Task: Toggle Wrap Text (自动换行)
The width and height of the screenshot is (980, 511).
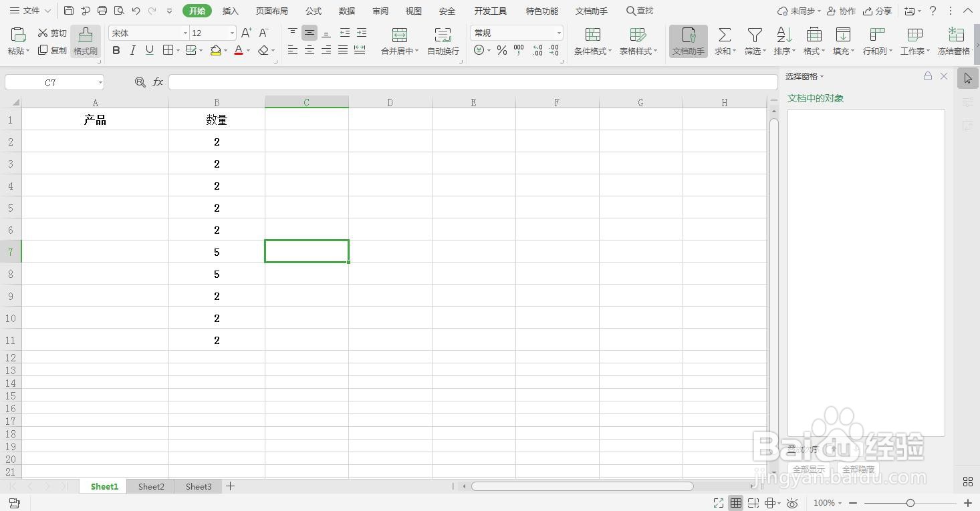Action: click(443, 41)
